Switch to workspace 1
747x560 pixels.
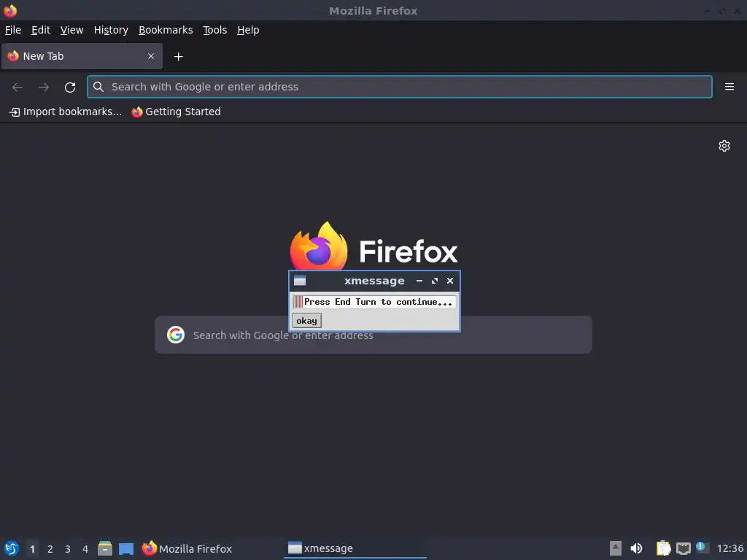(x=32, y=549)
